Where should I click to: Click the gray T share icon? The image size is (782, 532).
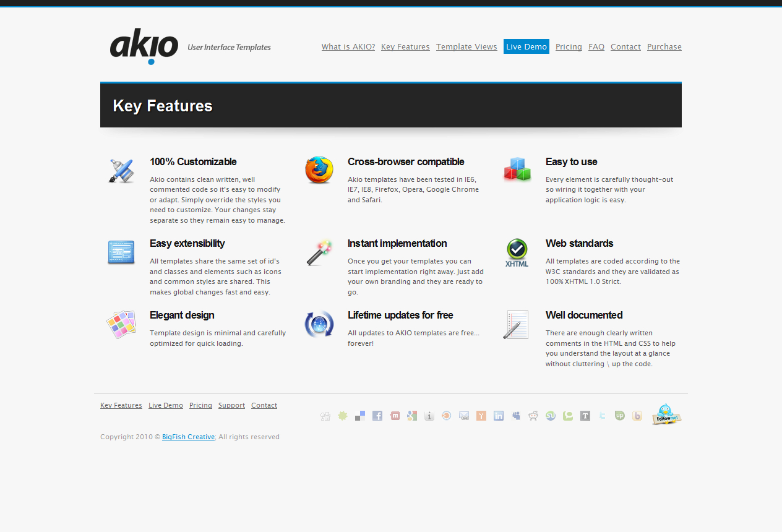pos(585,416)
